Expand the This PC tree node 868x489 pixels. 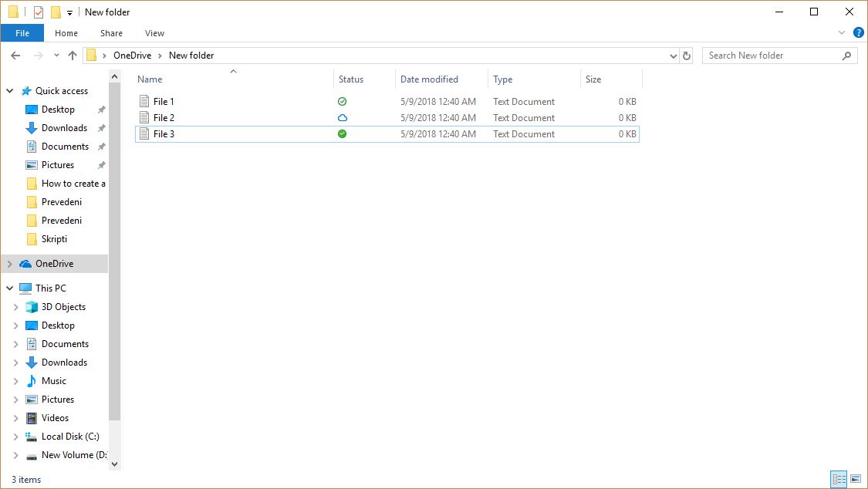pos(8,288)
